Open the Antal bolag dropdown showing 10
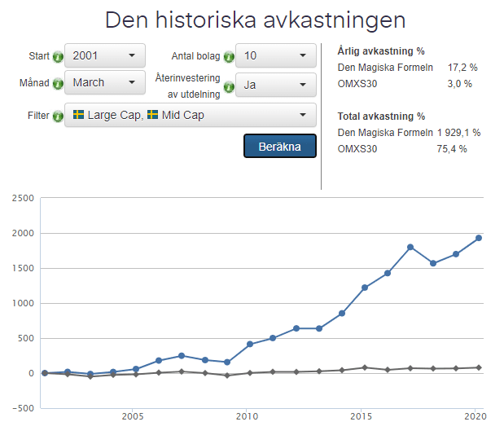The width and height of the screenshot is (504, 435). pyautogui.click(x=275, y=56)
